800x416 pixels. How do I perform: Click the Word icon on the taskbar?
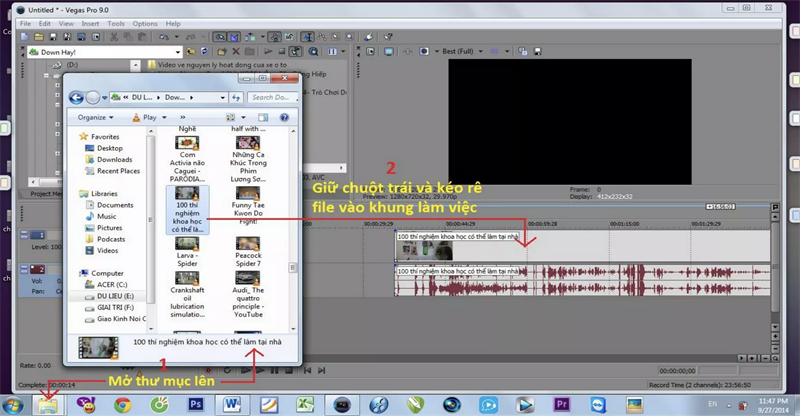click(x=232, y=405)
